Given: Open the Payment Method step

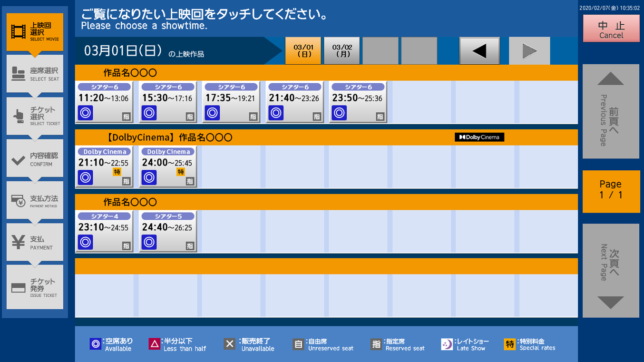Looking at the screenshot, I should click(x=35, y=200).
